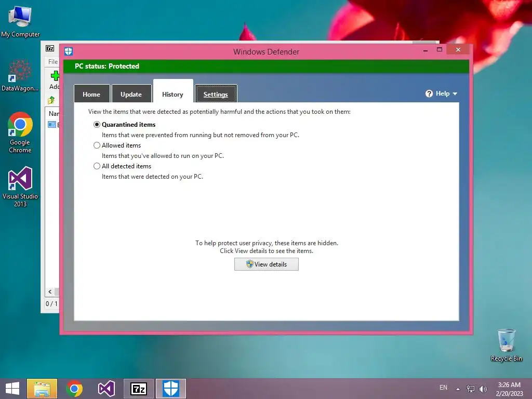Click the network tray icon
Screen dimensions: 532x399
coord(471,389)
